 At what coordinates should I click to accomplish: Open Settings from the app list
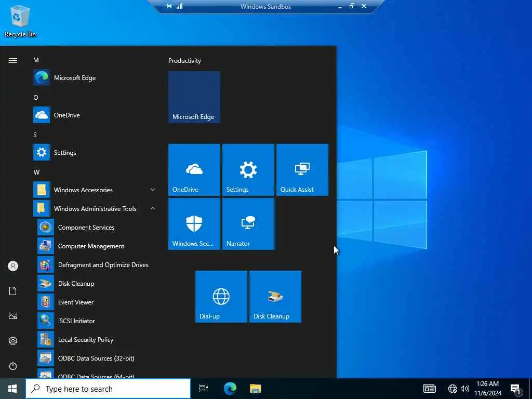pyautogui.click(x=95, y=152)
